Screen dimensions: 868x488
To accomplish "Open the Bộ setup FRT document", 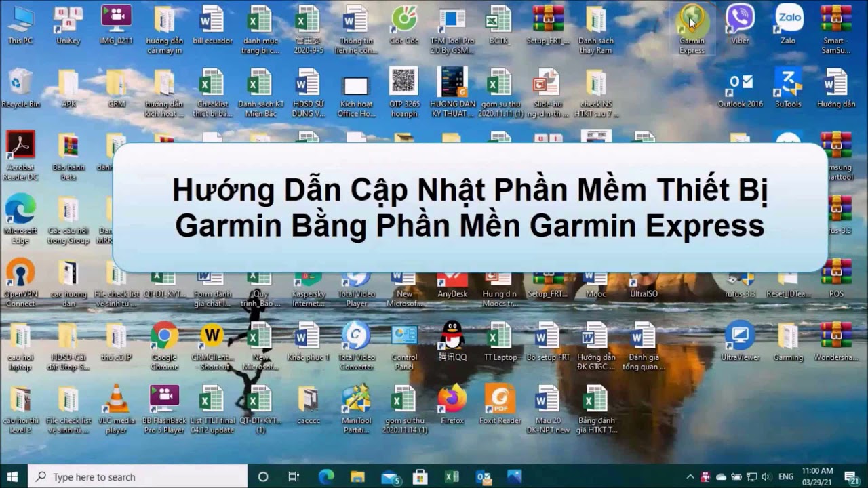I will (x=547, y=342).
